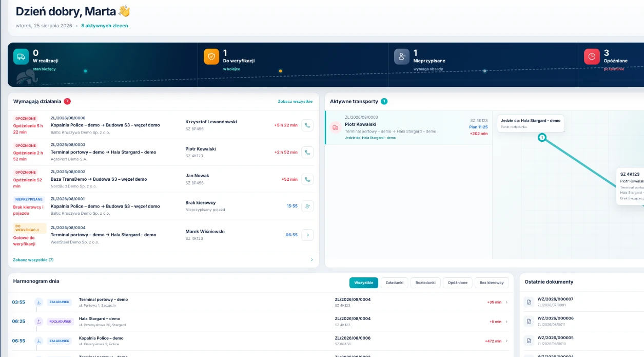
Task: Switch to the Rozładunki filter tab
Action: tap(425, 283)
